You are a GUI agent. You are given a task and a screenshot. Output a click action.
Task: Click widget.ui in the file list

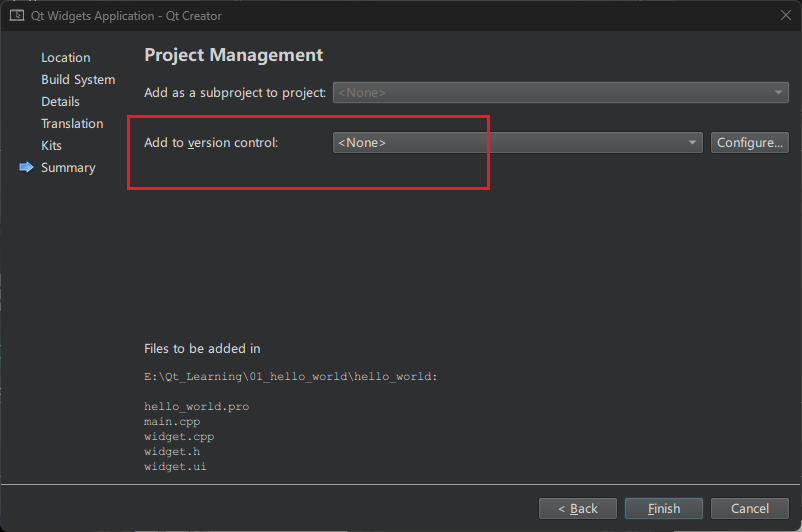[x=175, y=467]
